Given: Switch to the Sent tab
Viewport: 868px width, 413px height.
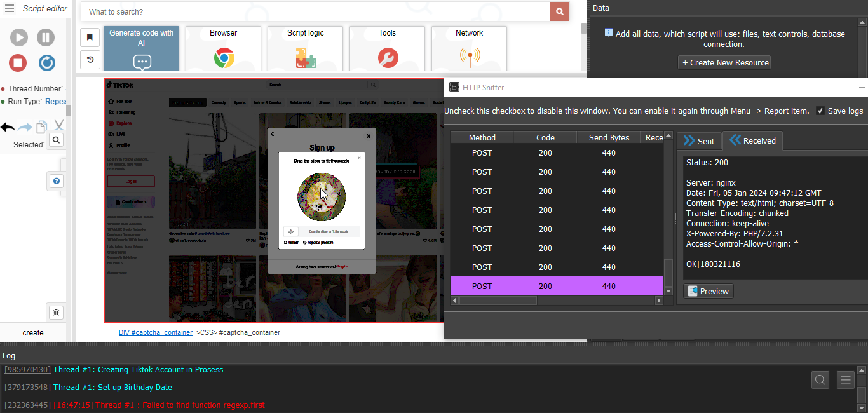Looking at the screenshot, I should tap(698, 141).
